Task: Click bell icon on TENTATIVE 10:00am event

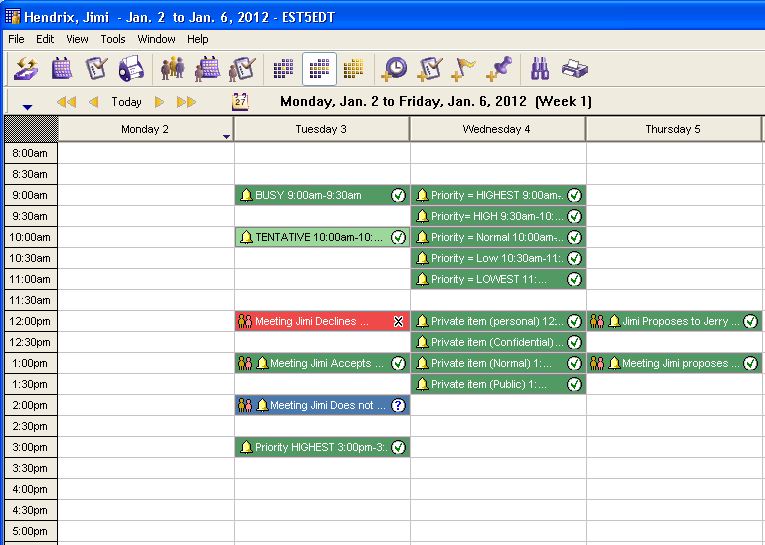Action: tap(246, 237)
